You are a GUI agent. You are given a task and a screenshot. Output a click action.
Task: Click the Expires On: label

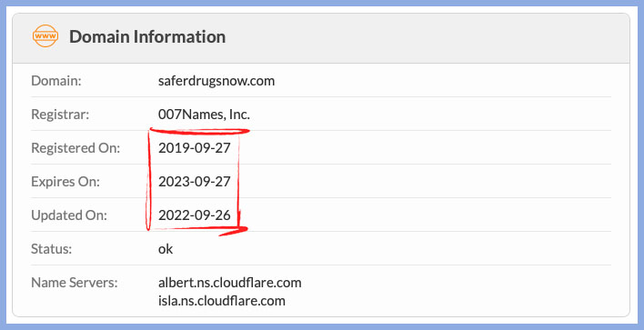pos(65,182)
